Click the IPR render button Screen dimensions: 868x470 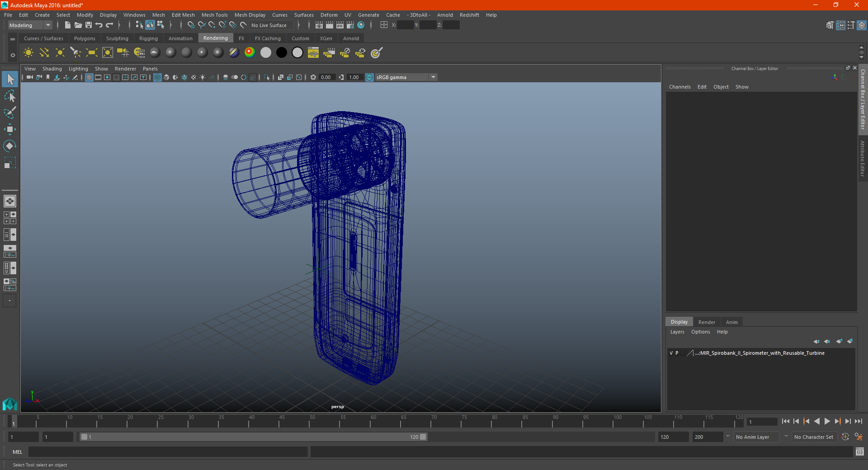click(x=340, y=25)
